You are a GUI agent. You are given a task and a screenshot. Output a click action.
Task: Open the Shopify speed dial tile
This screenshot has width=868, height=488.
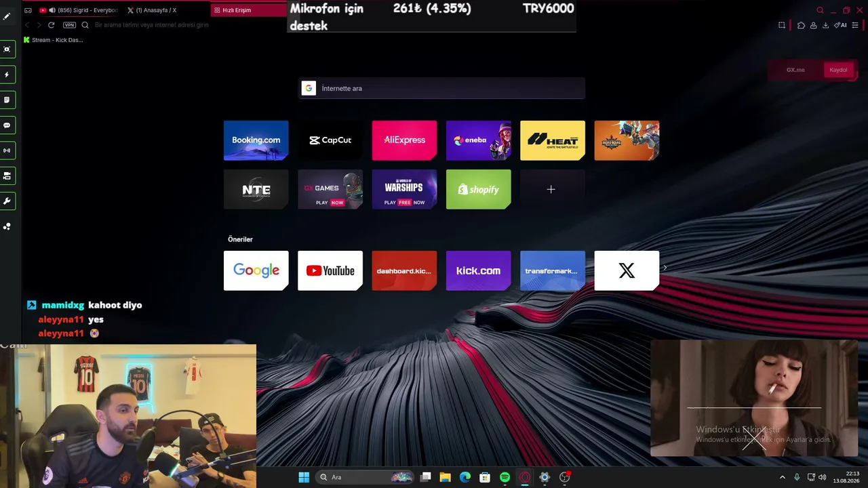478,189
